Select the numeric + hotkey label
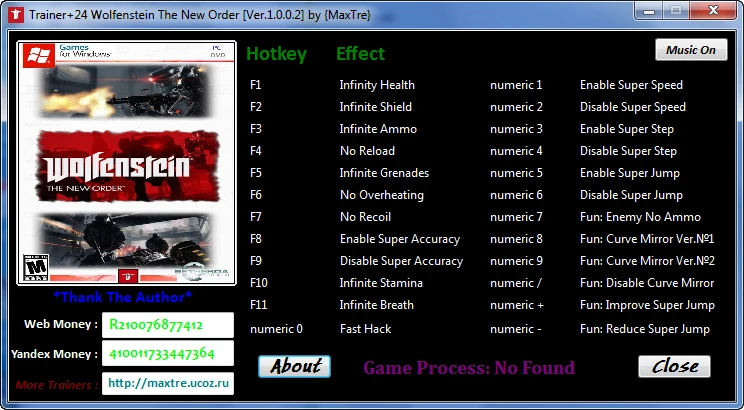 [x=517, y=305]
